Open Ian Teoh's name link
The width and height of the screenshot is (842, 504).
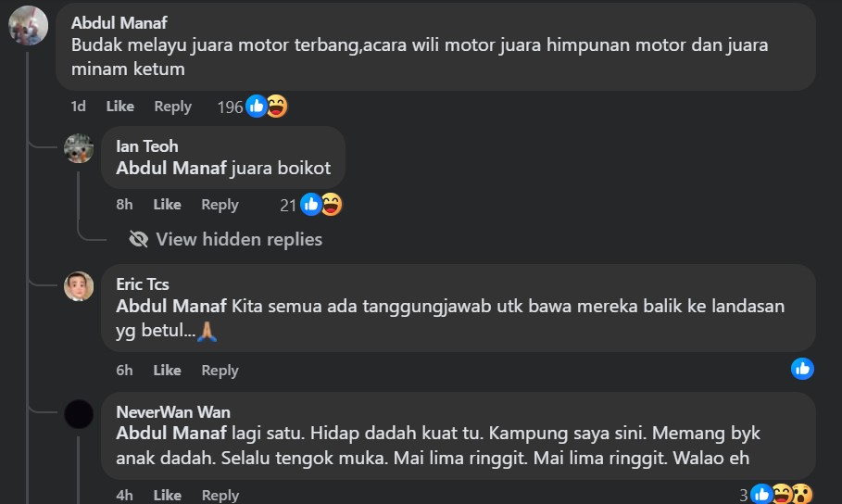point(147,146)
